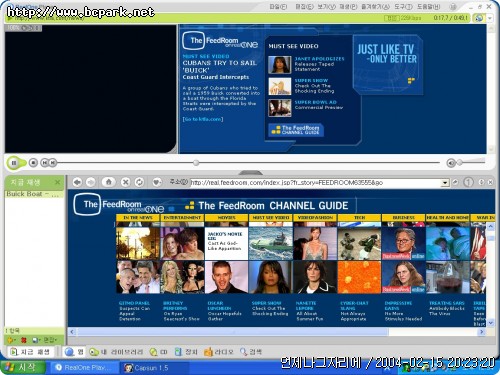Viewport: 500px width, 375px height.
Task: Click the circled 1 icon beside address bar
Action: pyautogui.click(x=468, y=182)
